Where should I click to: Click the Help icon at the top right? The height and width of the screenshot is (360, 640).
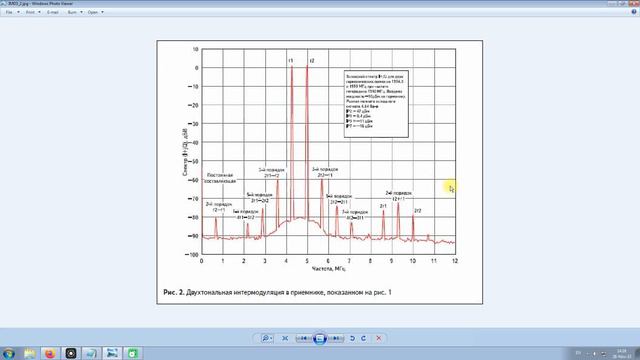(x=634, y=12)
